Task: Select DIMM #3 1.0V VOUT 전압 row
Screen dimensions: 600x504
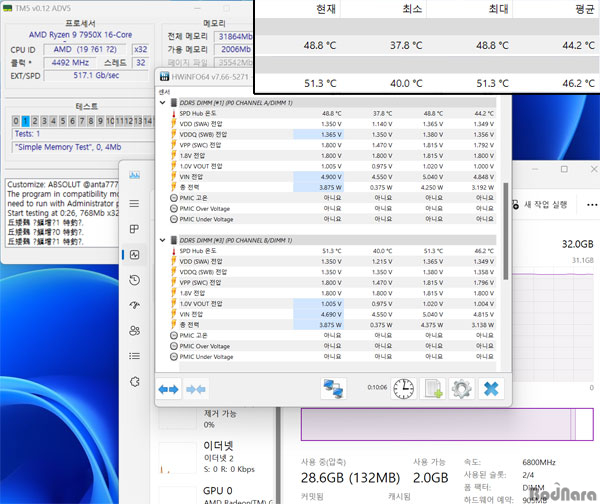Action: point(333,304)
